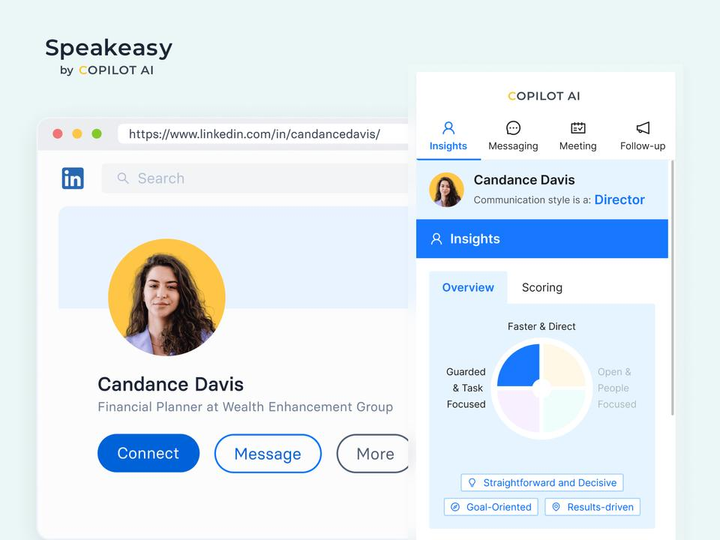This screenshot has height=540, width=720.
Task: Click 'Financial Planner at Wealth Enhancement Group' text
Action: point(245,407)
